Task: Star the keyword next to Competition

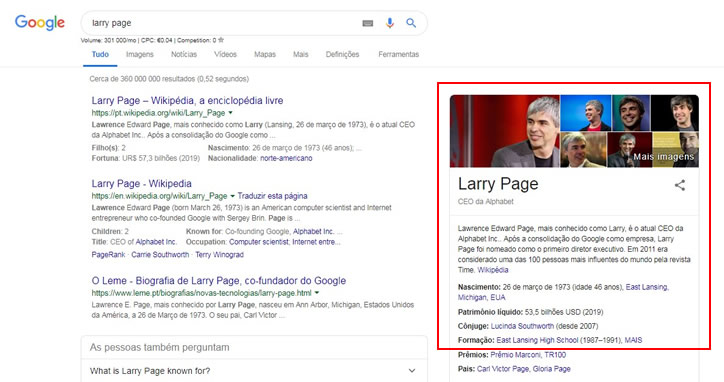Action: tap(221, 40)
